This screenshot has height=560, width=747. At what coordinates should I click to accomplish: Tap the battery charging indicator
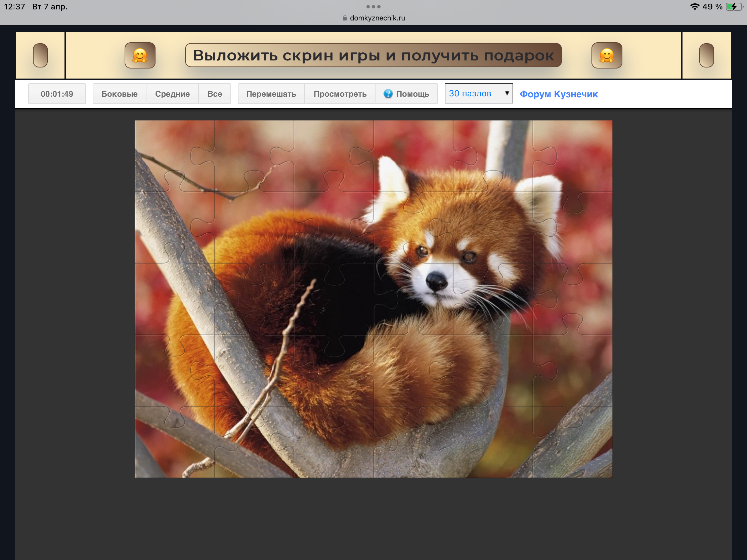[x=734, y=7]
